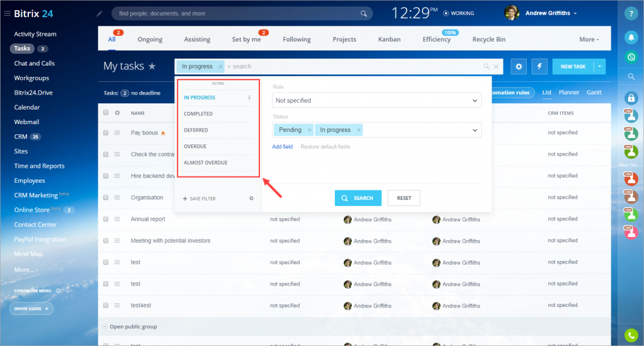Expand the Status dropdown arrow
This screenshot has height=346, width=644.
click(475, 130)
